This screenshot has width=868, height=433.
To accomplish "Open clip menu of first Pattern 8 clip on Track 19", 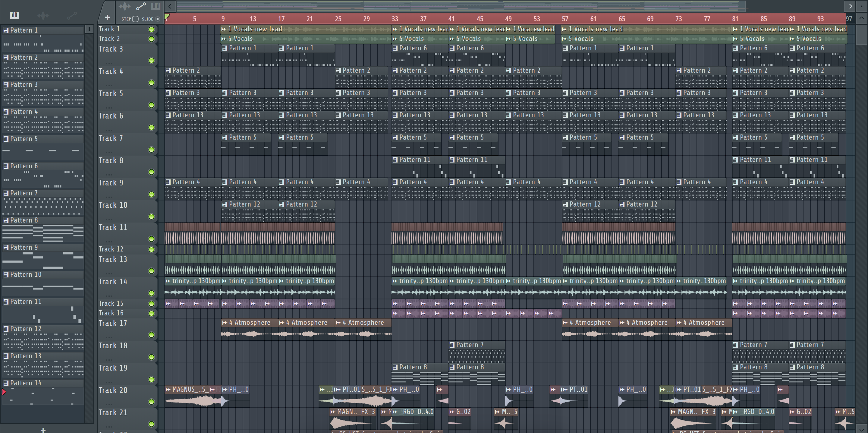I will pos(395,367).
